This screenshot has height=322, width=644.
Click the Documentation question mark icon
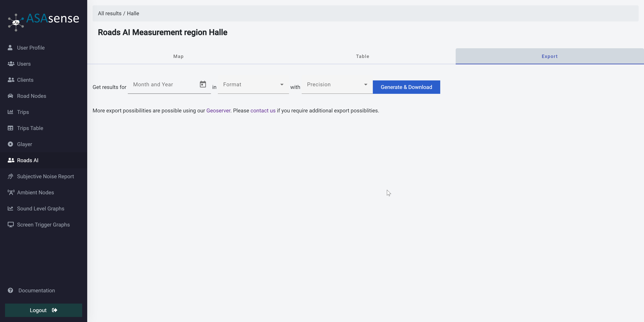(x=10, y=290)
